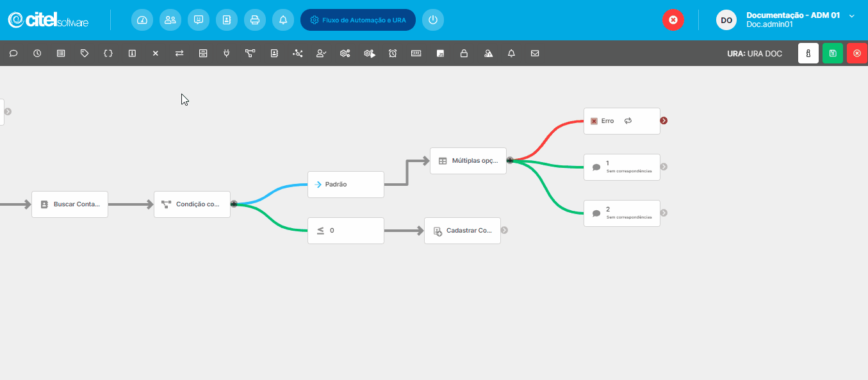Select the Padrão branch node

(346, 185)
